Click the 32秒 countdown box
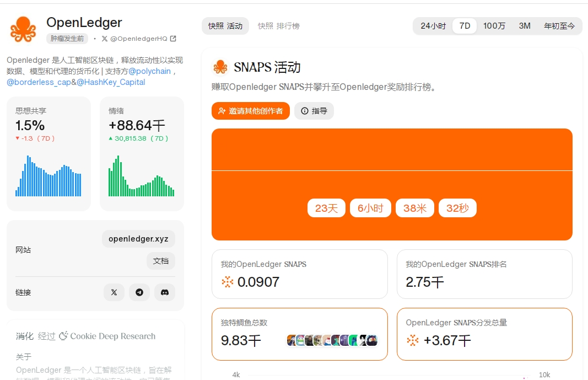The height and width of the screenshot is (380, 588). (457, 208)
